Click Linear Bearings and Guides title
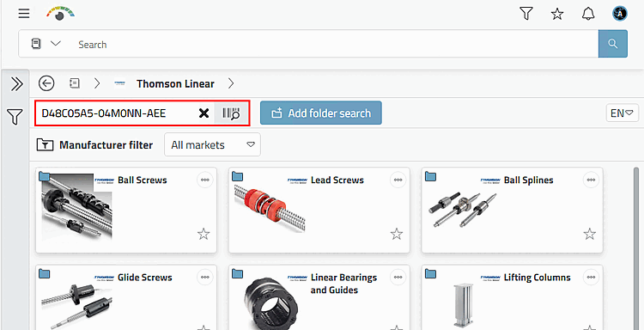 click(343, 284)
